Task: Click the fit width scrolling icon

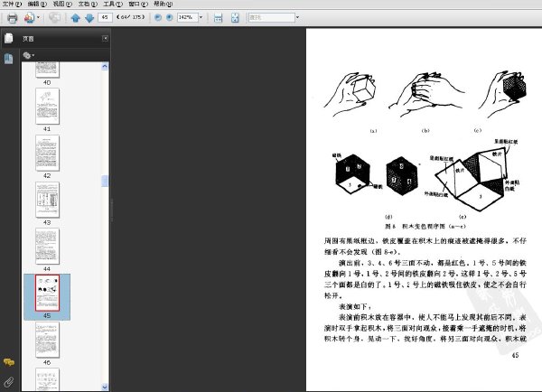Action: (x=218, y=18)
